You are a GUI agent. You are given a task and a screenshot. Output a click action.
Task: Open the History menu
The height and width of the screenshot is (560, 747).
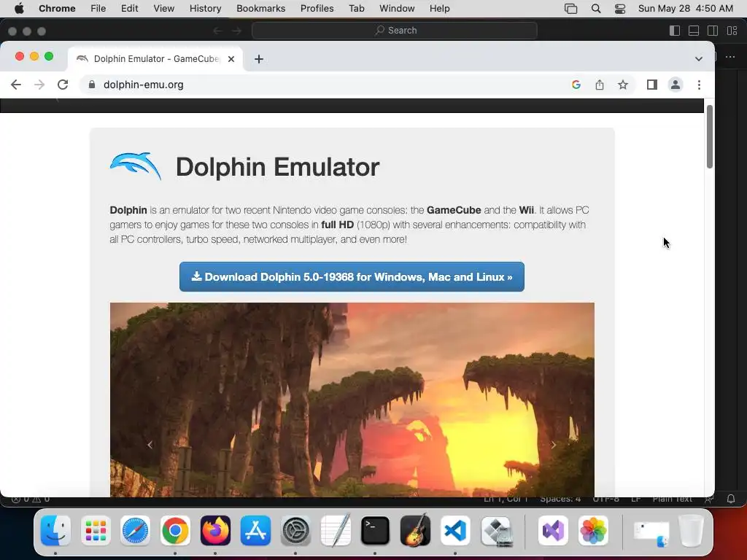point(205,9)
